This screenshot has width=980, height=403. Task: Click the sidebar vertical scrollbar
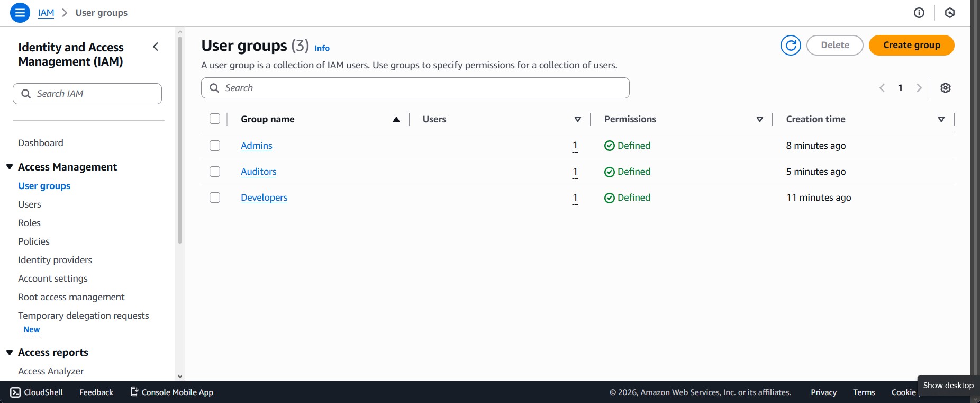click(180, 138)
